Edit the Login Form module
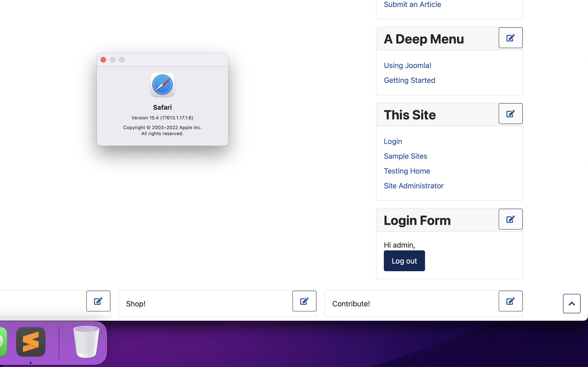Viewport: 588px width, 367px height. point(510,219)
